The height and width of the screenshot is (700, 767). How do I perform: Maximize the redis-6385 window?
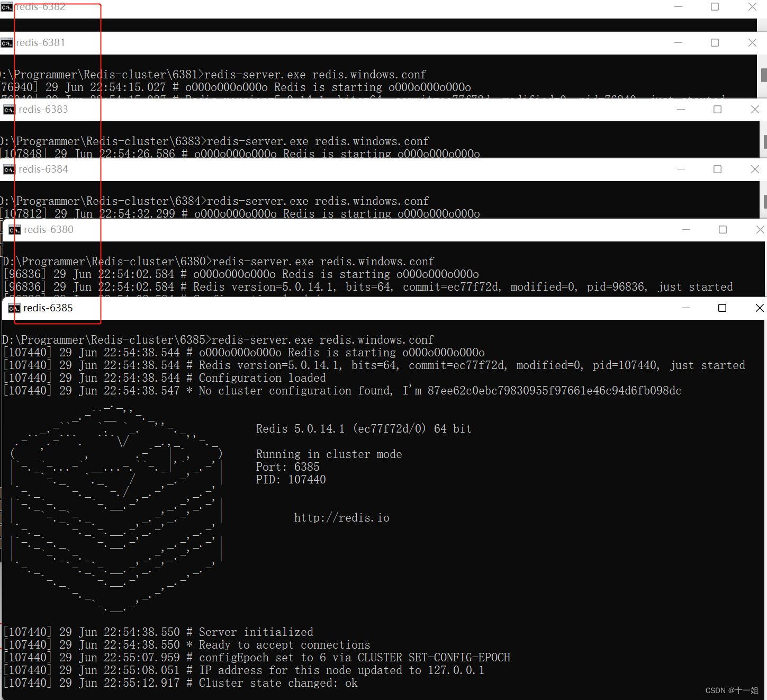(x=722, y=308)
